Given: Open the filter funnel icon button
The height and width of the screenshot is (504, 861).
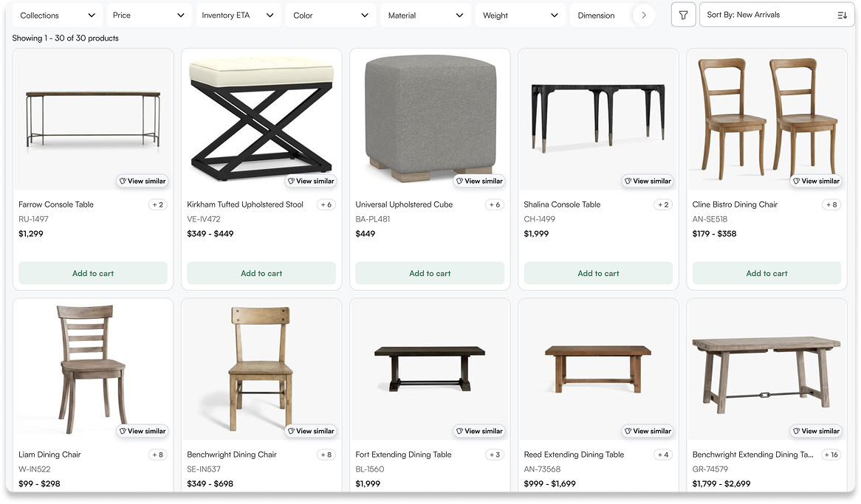Looking at the screenshot, I should 683,15.
